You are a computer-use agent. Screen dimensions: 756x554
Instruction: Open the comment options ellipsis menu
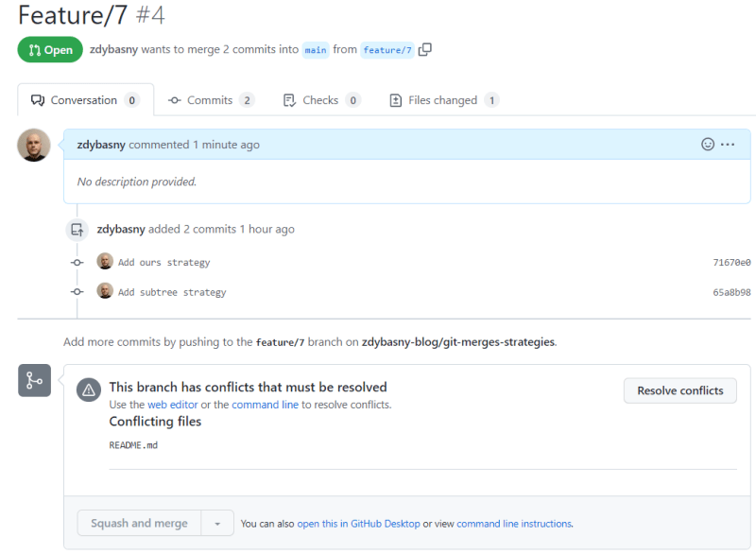(x=728, y=144)
